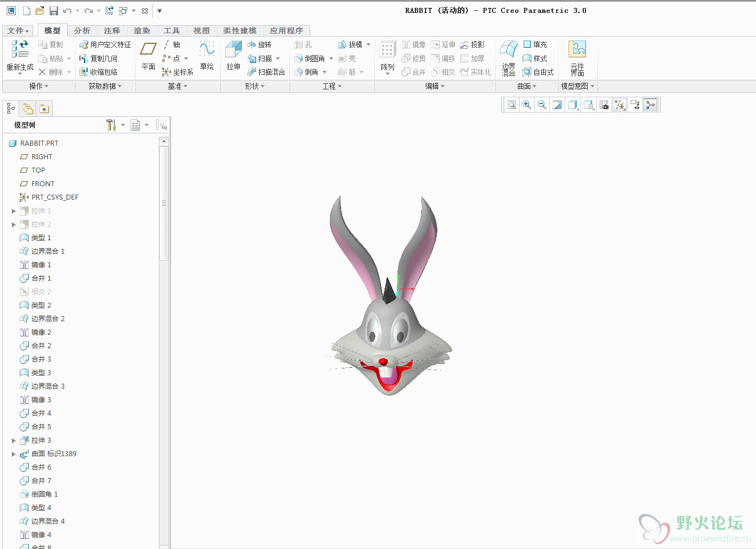Viewport: 756px width, 549px height.
Task: Close the current window via toolbar icon
Action: (x=145, y=11)
